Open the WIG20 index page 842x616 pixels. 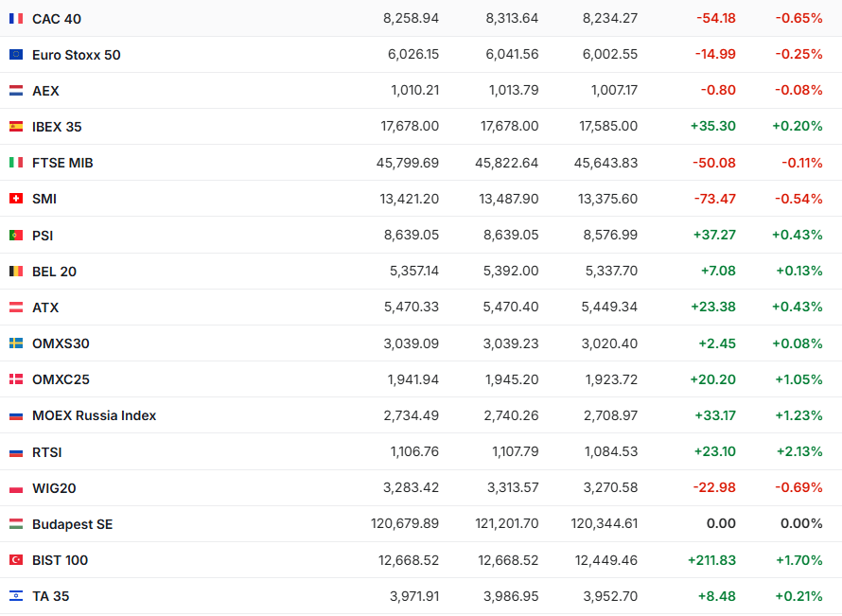54,488
